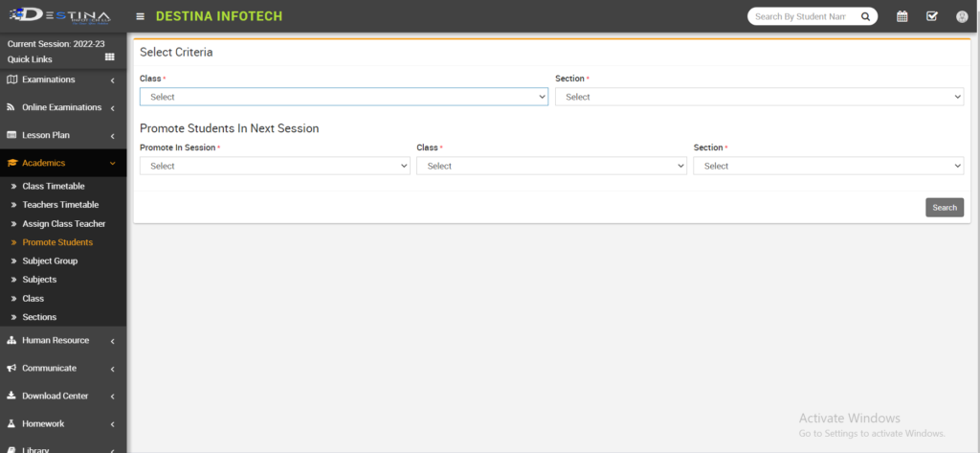Click the Search By Student Name field

click(x=802, y=16)
